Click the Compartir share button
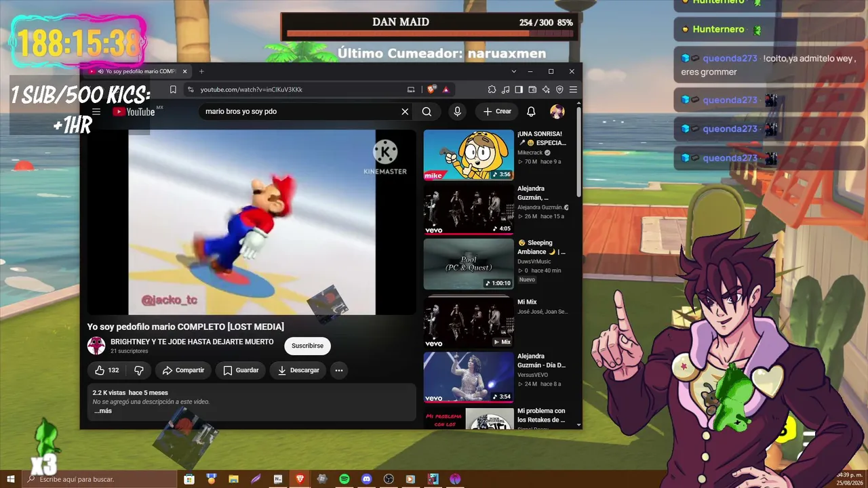This screenshot has height=488, width=868. pos(183,370)
